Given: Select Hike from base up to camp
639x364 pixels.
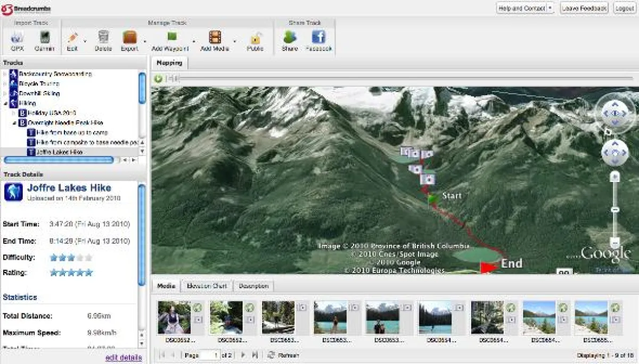Looking at the screenshot, I should [x=72, y=133].
